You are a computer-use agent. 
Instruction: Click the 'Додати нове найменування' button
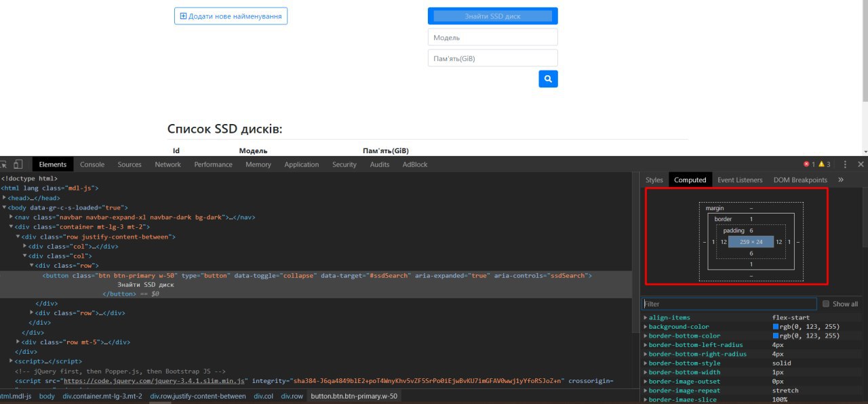[x=231, y=16]
